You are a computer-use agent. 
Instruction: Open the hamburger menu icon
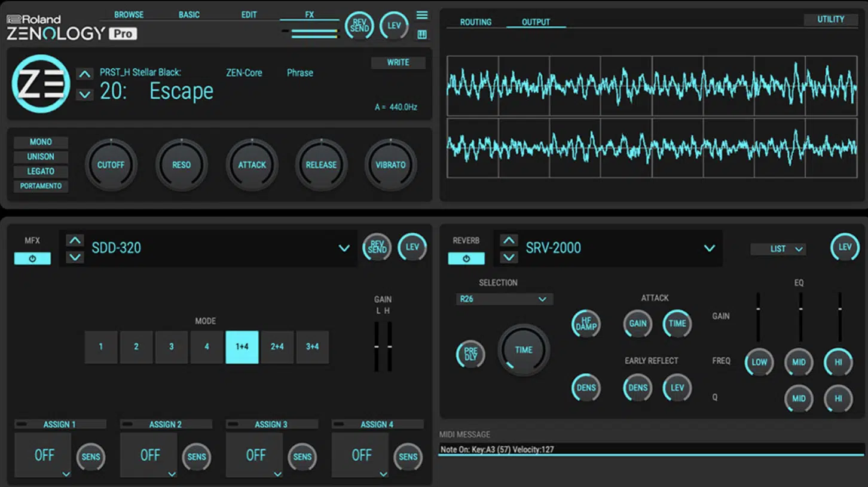(422, 16)
